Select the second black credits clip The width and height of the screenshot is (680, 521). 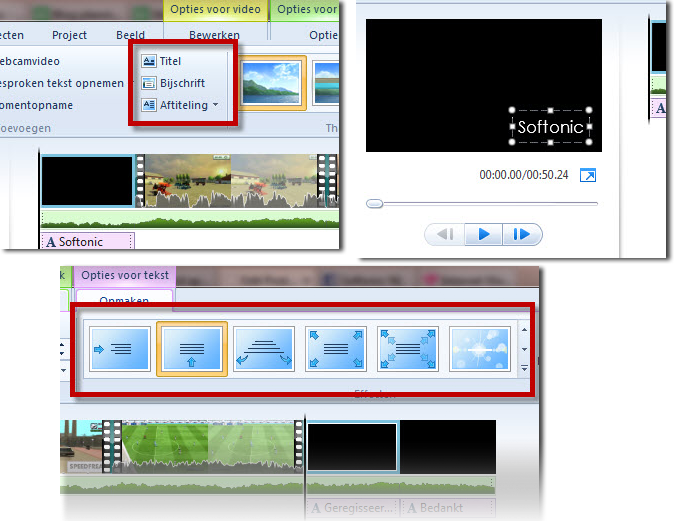(448, 447)
